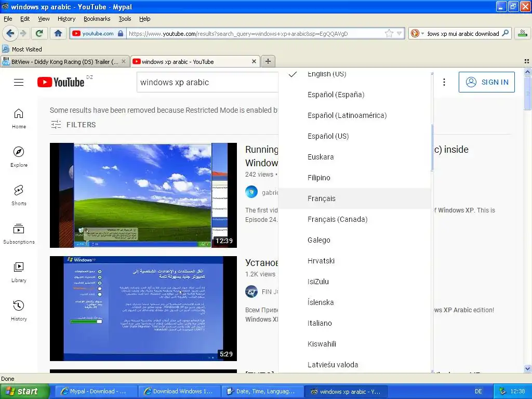
Task: Click the DE language bar indicator
Action: (478, 391)
